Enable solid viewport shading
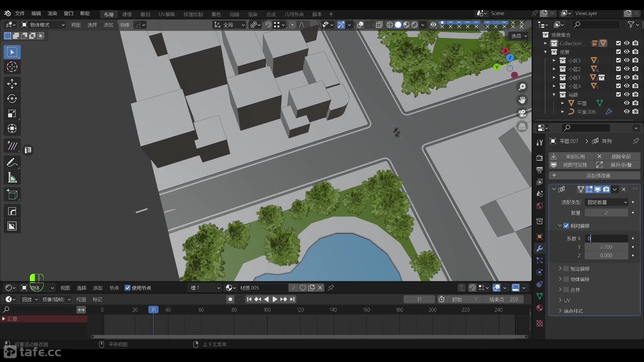The image size is (644, 362). pos(398,25)
